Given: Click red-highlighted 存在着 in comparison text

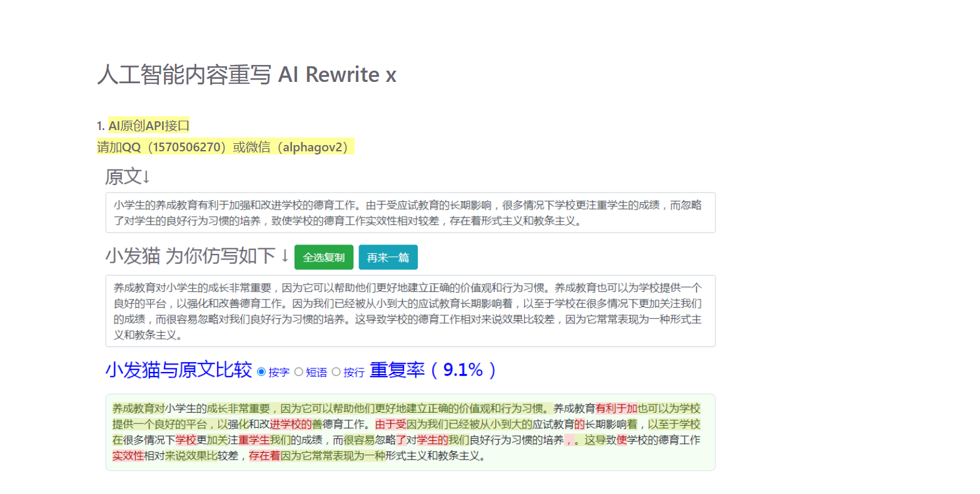Looking at the screenshot, I should tap(265, 456).
